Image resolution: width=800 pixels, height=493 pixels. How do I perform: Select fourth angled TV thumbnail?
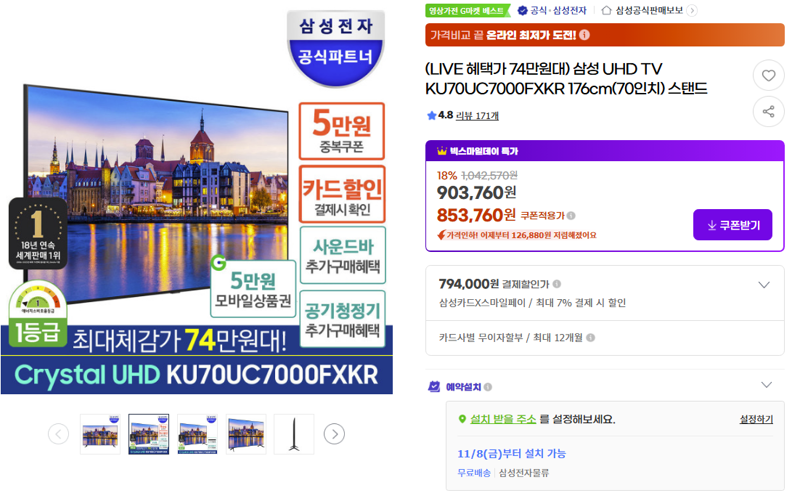(246, 434)
